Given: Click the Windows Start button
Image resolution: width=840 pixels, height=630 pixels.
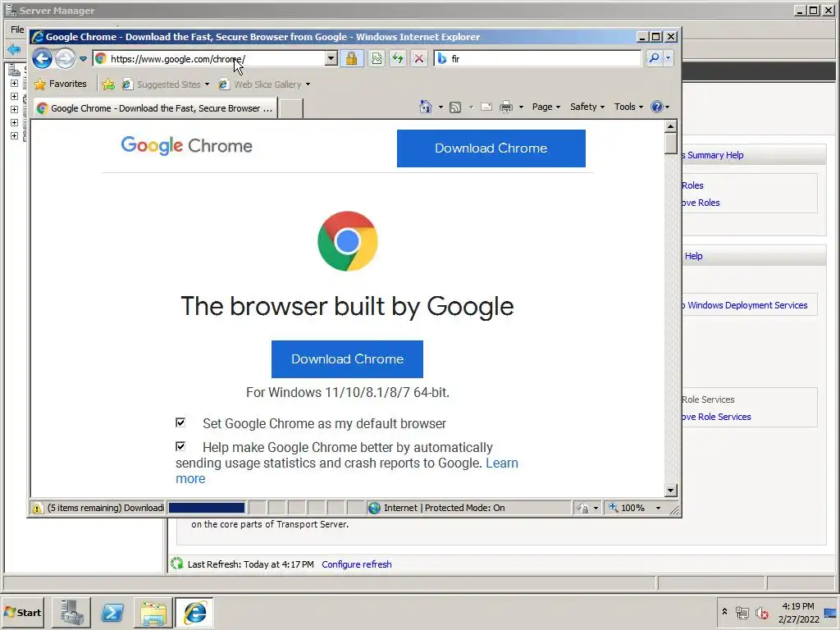Looking at the screenshot, I should click(23, 612).
